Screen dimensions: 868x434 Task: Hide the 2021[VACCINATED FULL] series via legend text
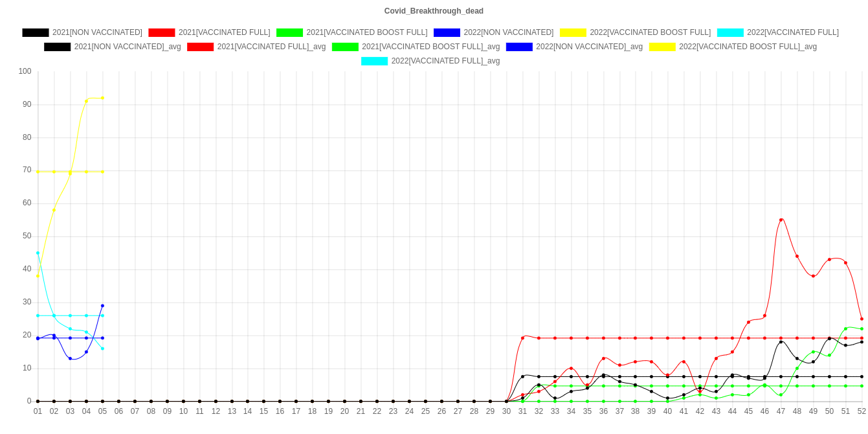224,32
